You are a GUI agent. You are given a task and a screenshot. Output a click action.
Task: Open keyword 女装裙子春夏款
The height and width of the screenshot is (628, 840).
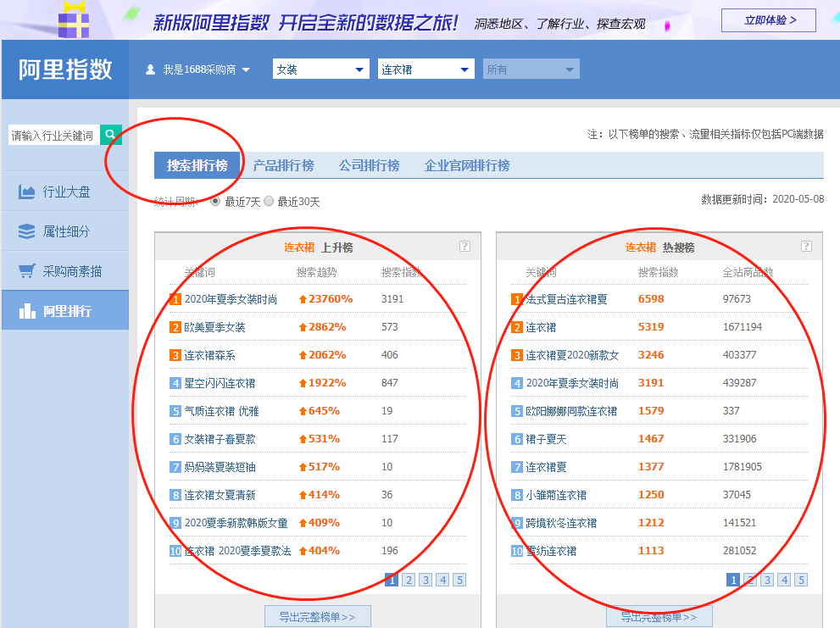(x=220, y=439)
